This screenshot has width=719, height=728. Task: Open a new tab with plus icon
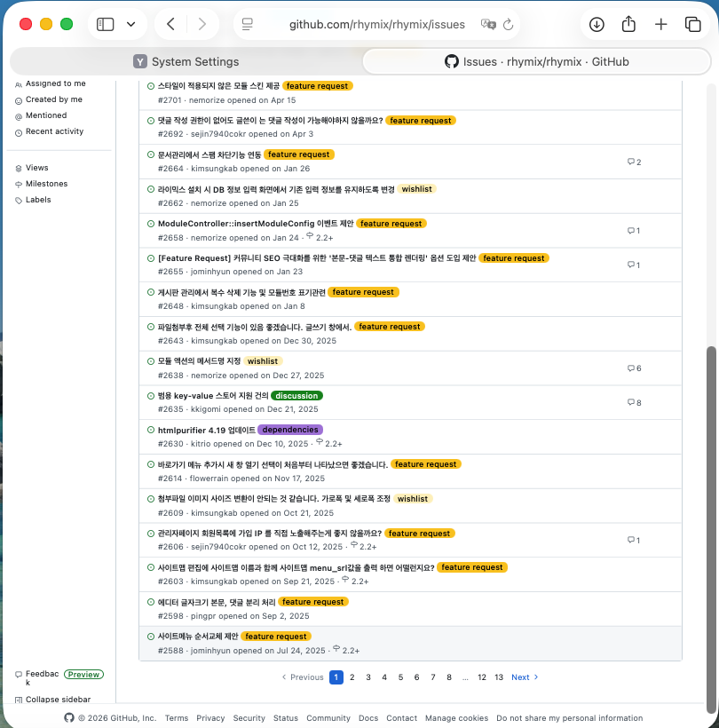pyautogui.click(x=660, y=24)
